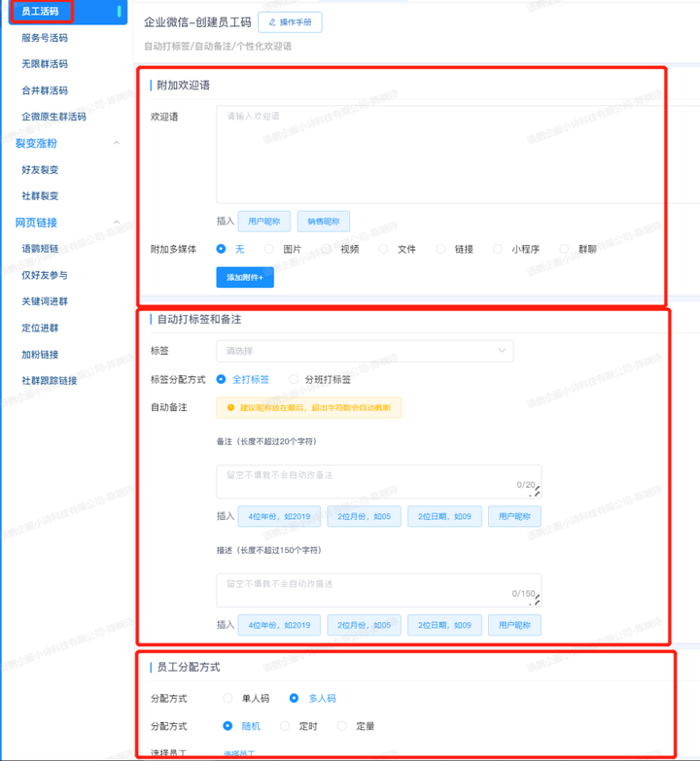The image size is (700, 761).
Task: Open 好友裂变 sidebar item
Action: tap(40, 169)
